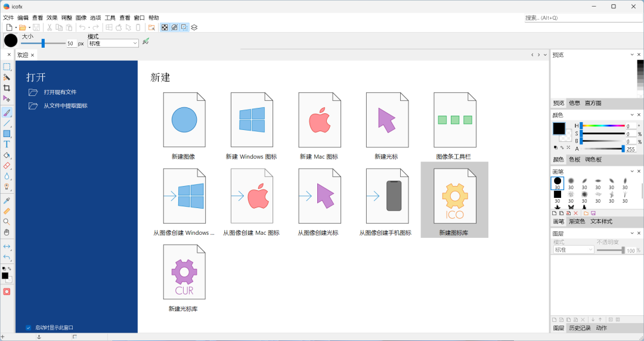Select the zoom magnifier tool
Viewport: 644px width, 341px height.
click(x=7, y=222)
